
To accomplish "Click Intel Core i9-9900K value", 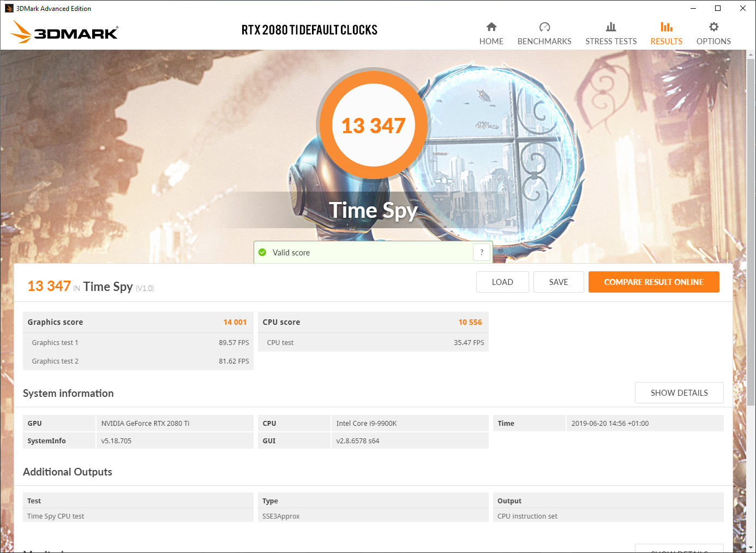I will [x=367, y=423].
